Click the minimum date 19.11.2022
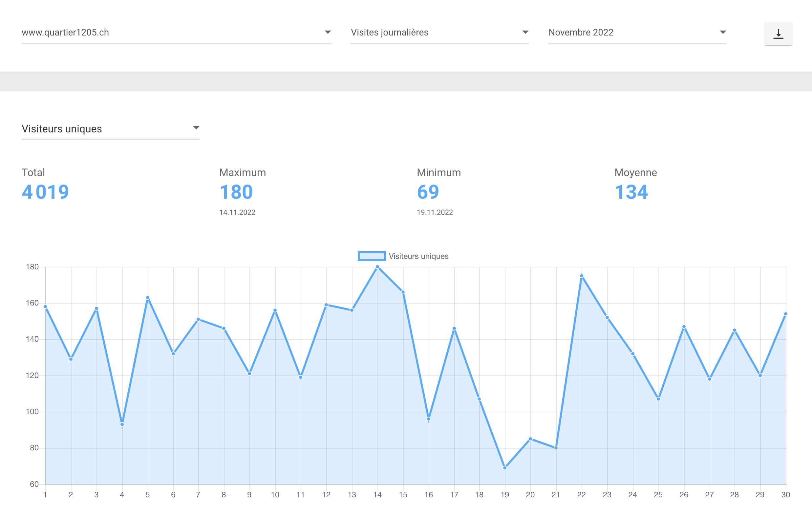Viewport: 812px width, 519px height. click(435, 212)
